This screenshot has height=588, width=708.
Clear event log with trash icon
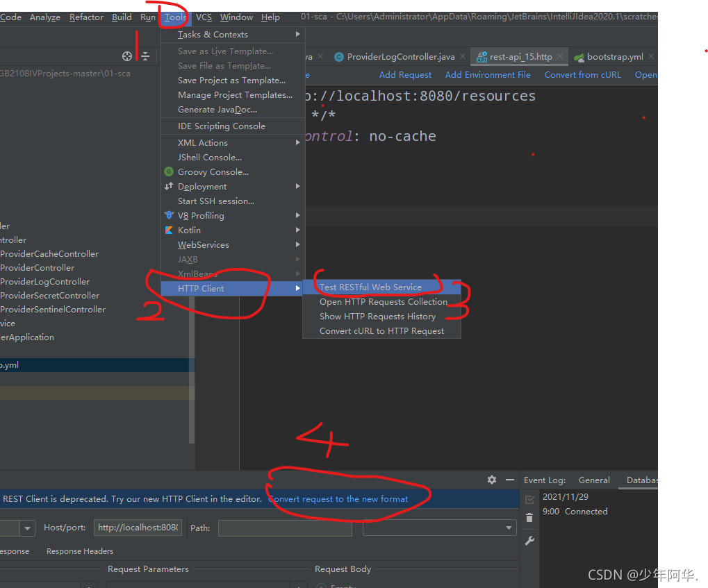(529, 518)
